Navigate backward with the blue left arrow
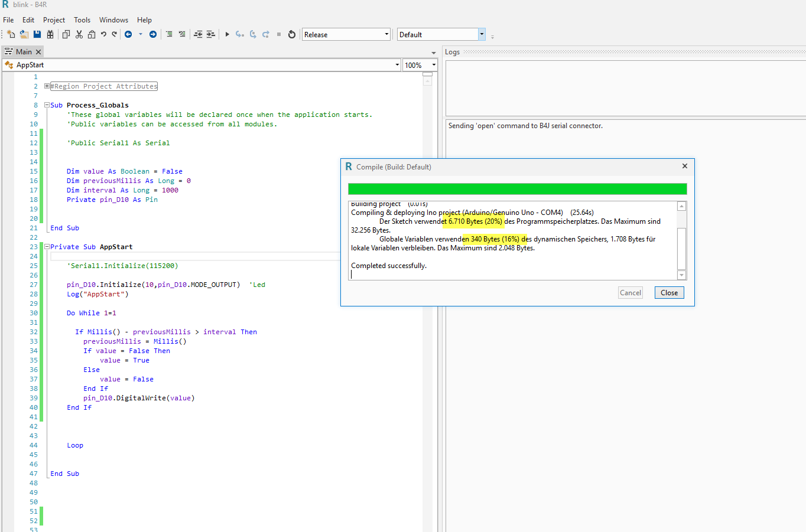The height and width of the screenshot is (532, 806). pyautogui.click(x=128, y=34)
